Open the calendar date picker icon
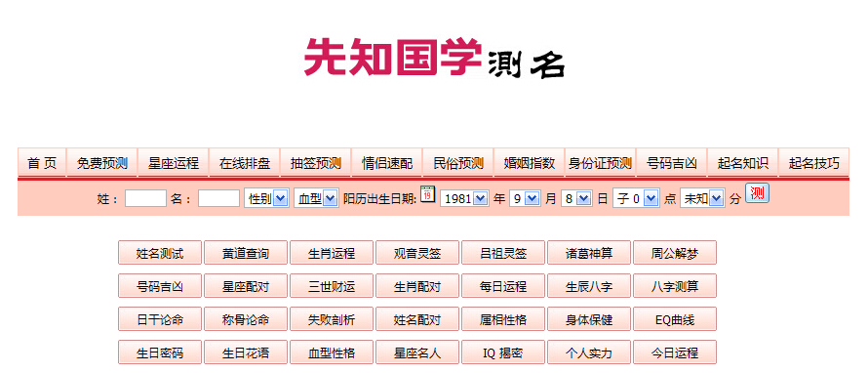Viewport: 868px width, 373px height. 427,194
